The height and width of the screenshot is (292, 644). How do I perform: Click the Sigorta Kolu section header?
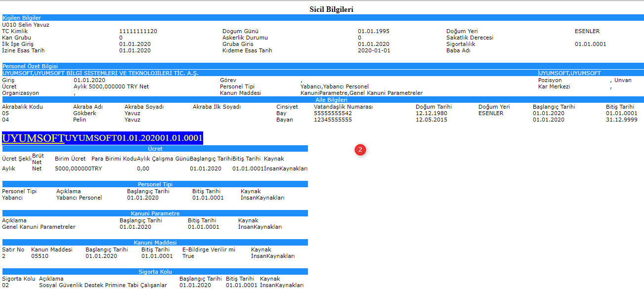[155, 272]
